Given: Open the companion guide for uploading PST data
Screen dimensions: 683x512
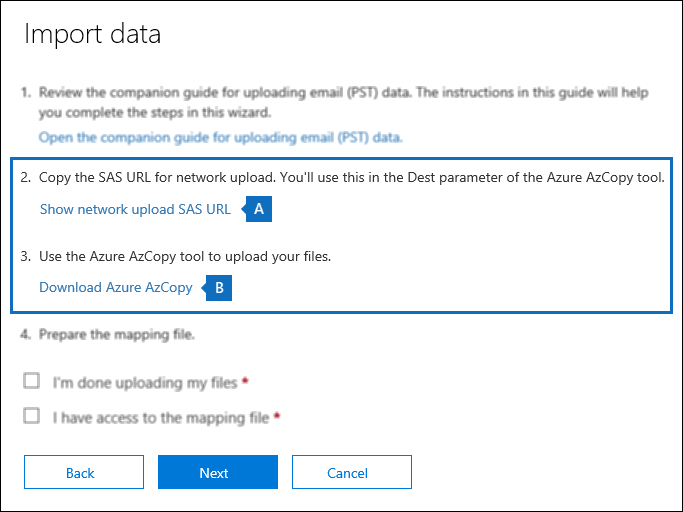Looking at the screenshot, I should coord(220,137).
